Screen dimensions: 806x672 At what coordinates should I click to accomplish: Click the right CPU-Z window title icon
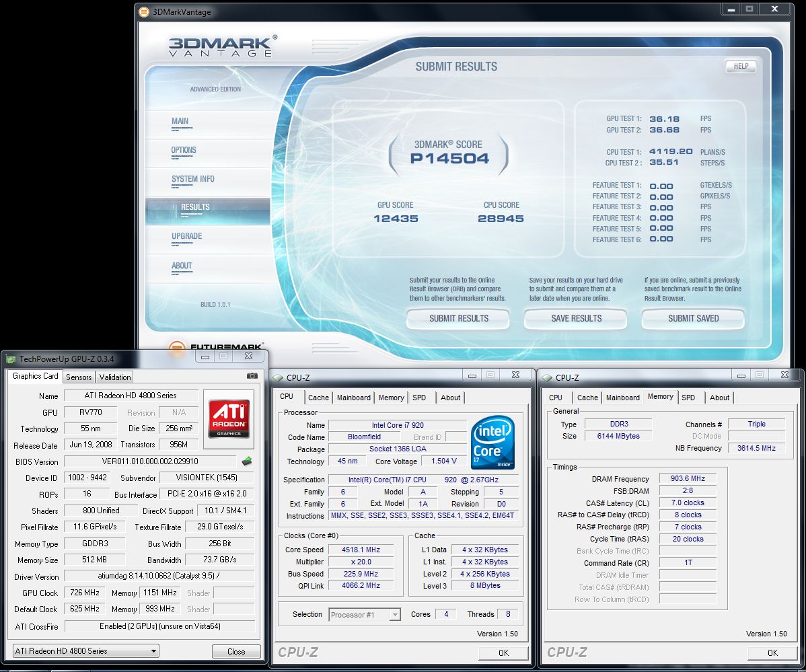click(547, 377)
